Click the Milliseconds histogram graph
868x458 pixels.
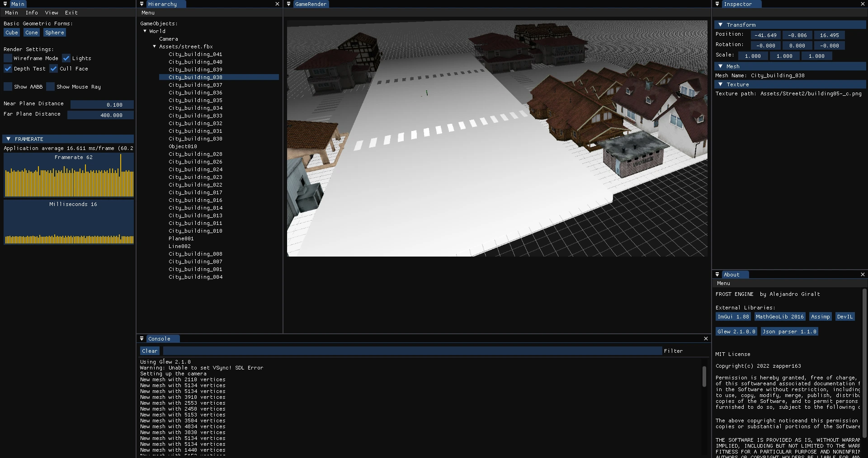point(69,222)
